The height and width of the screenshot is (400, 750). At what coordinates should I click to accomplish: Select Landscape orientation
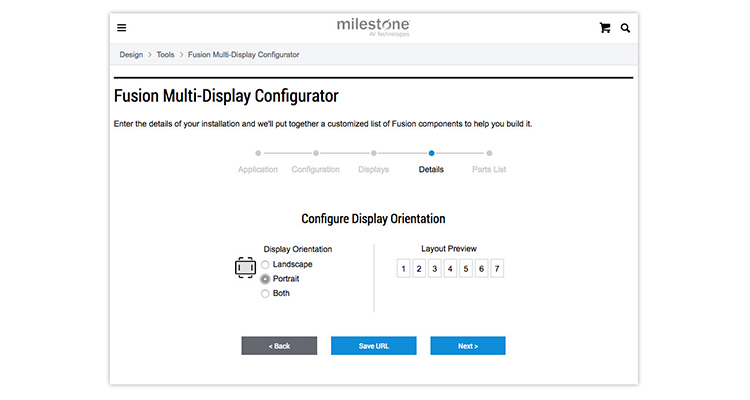click(265, 265)
